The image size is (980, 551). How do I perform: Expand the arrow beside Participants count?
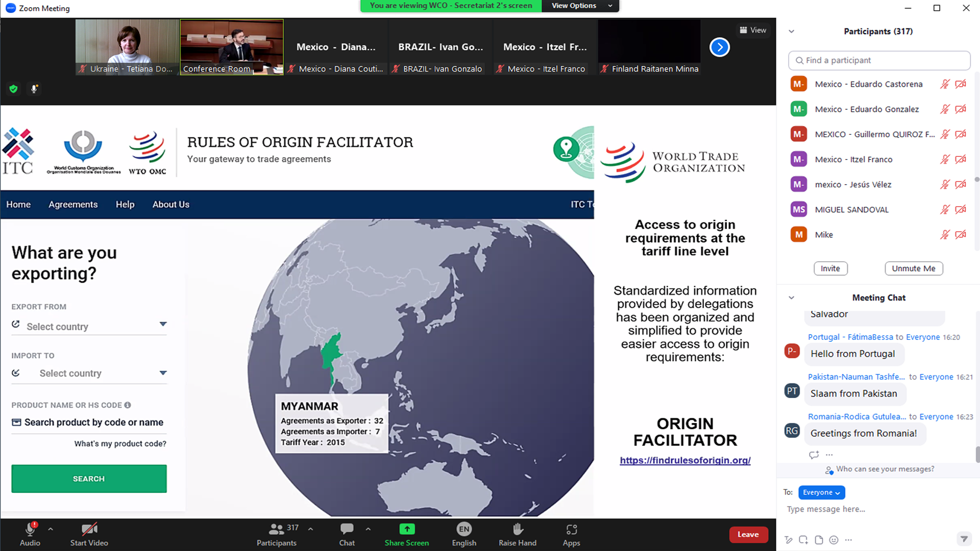[x=310, y=529]
